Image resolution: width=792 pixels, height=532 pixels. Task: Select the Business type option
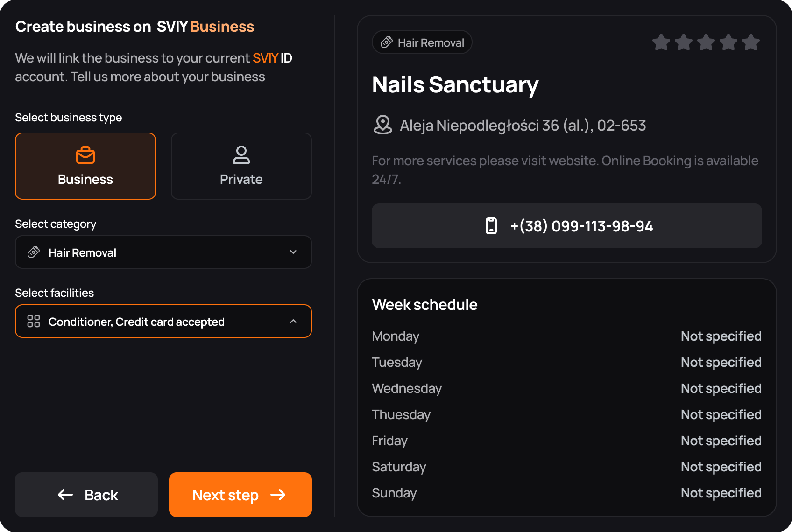tap(85, 166)
